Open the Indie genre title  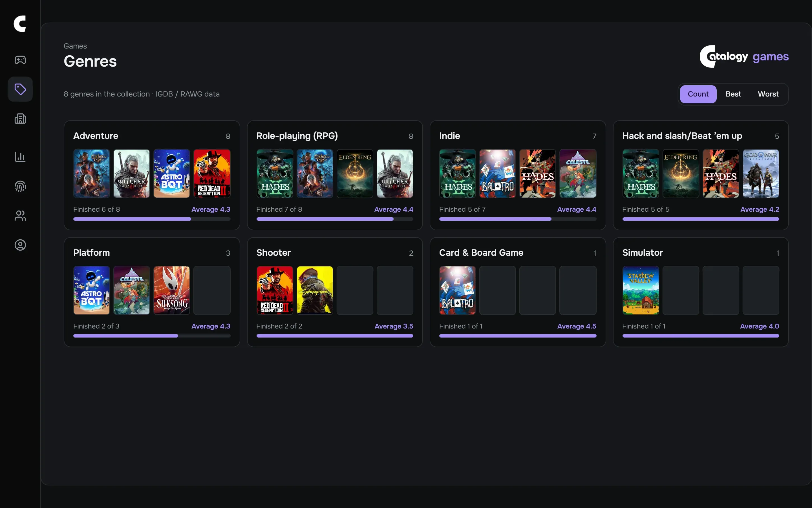point(449,136)
